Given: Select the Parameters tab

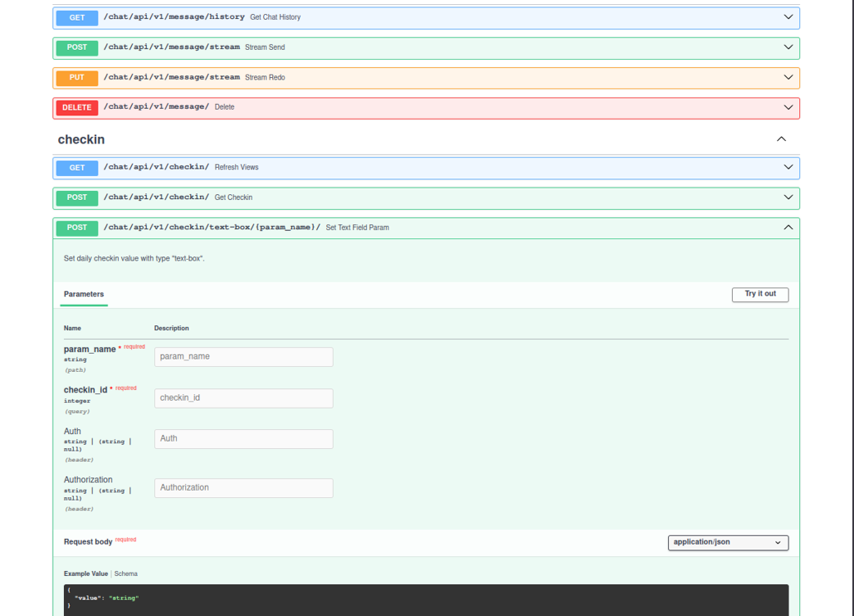Looking at the screenshot, I should point(84,294).
